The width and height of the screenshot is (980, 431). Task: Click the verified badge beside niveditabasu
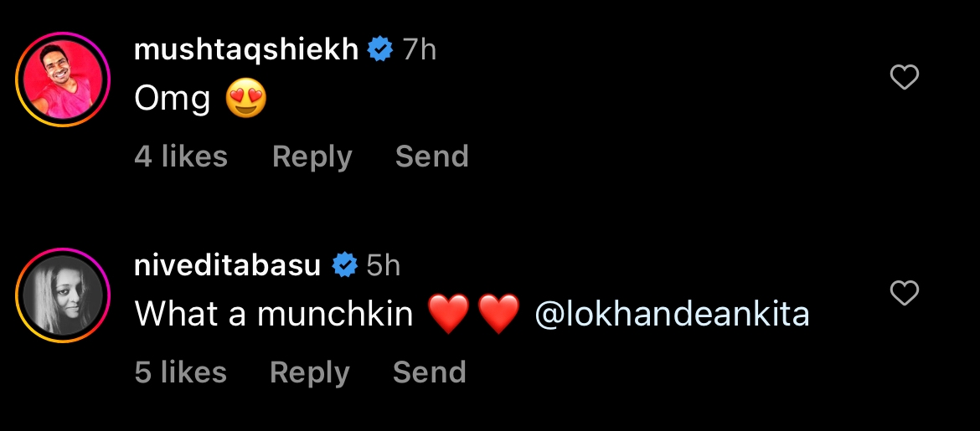click(x=344, y=266)
